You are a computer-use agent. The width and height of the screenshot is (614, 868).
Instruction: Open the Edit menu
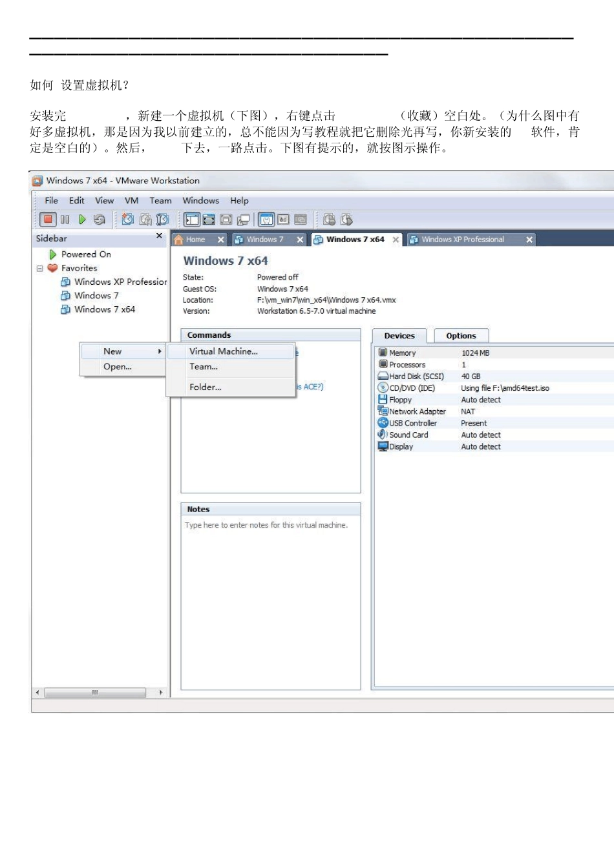pyautogui.click(x=77, y=201)
